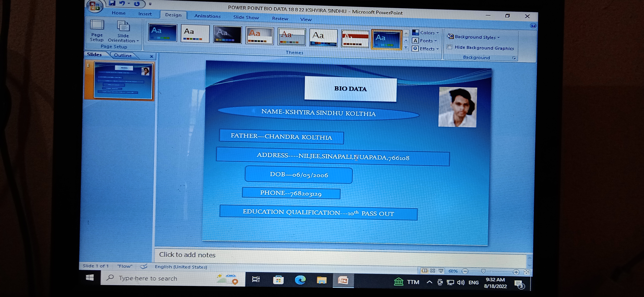Enable Hide Background Graphics checkbox
644x297 pixels.
pos(449,47)
